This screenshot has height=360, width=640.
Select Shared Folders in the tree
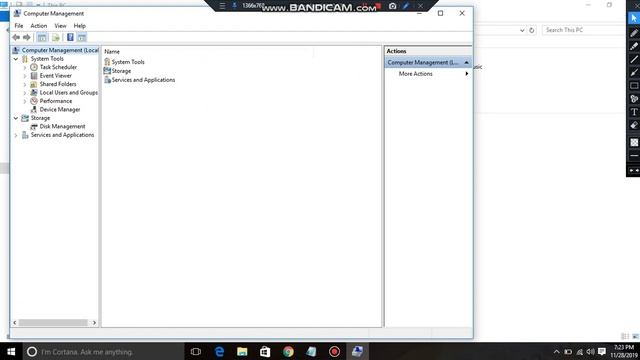point(58,84)
